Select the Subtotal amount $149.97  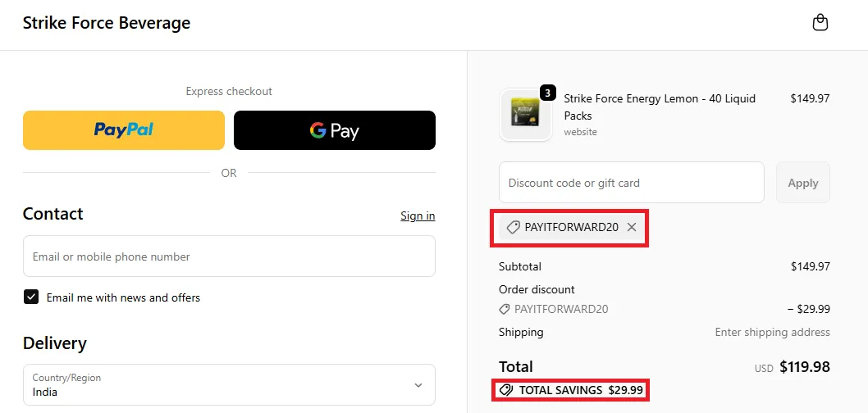pos(810,266)
